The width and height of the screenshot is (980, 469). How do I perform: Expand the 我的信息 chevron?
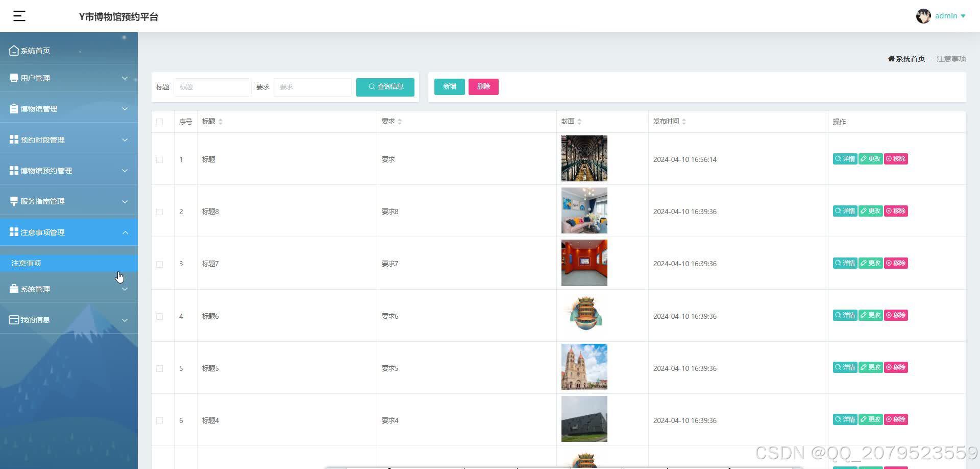pyautogui.click(x=125, y=320)
